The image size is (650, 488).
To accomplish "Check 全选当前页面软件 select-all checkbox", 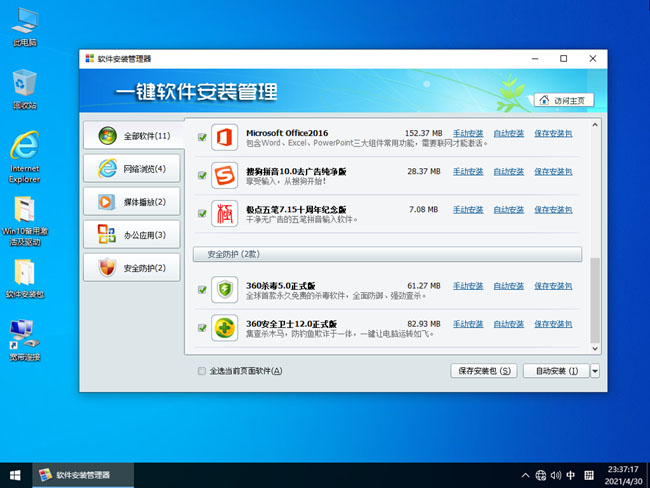I will (x=202, y=371).
